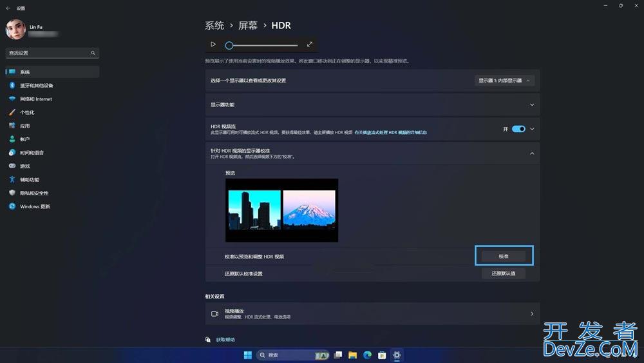644x363 pixels.
Task: Expand the 显示器功能 section
Action: pos(532,105)
